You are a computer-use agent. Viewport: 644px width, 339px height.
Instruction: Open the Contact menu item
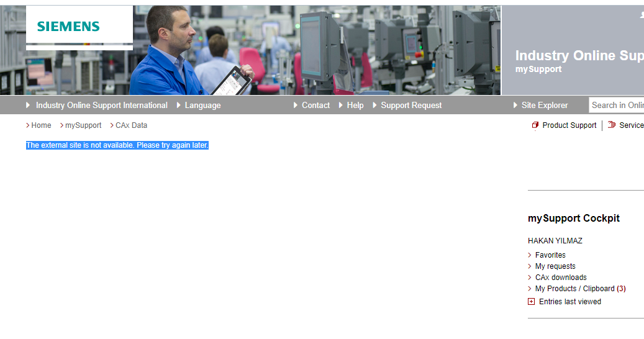315,106
